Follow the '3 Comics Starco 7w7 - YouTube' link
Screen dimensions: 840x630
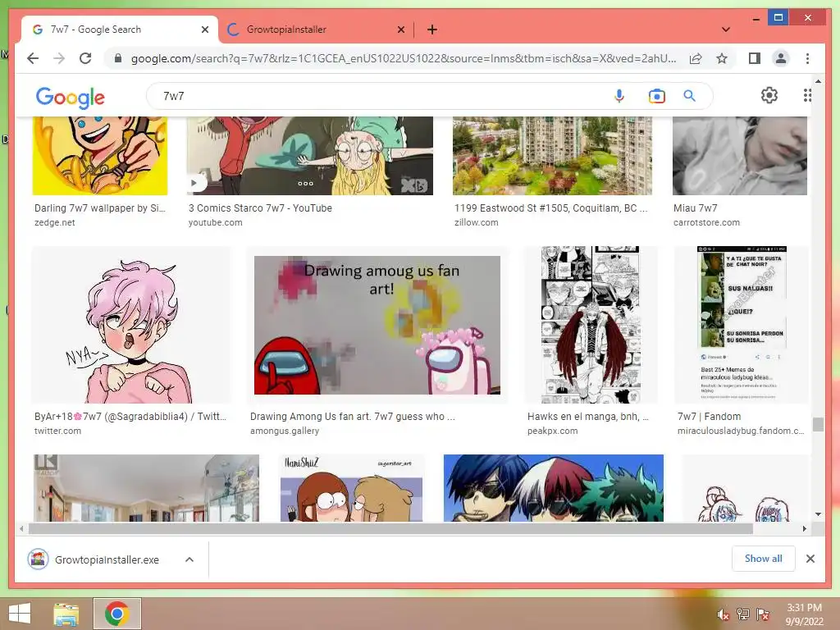point(260,208)
